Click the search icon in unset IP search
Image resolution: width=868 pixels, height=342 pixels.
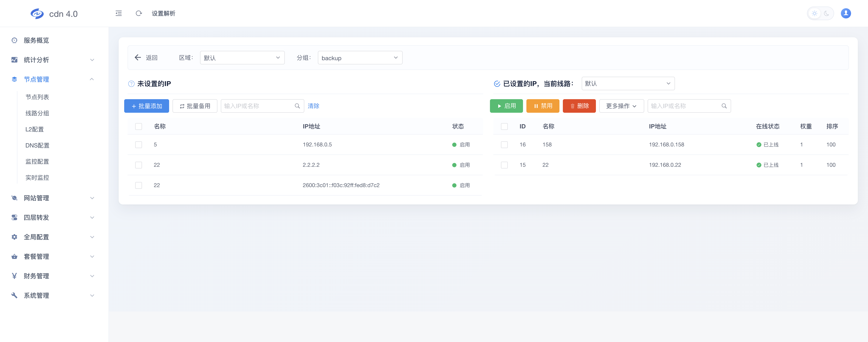[x=297, y=106]
